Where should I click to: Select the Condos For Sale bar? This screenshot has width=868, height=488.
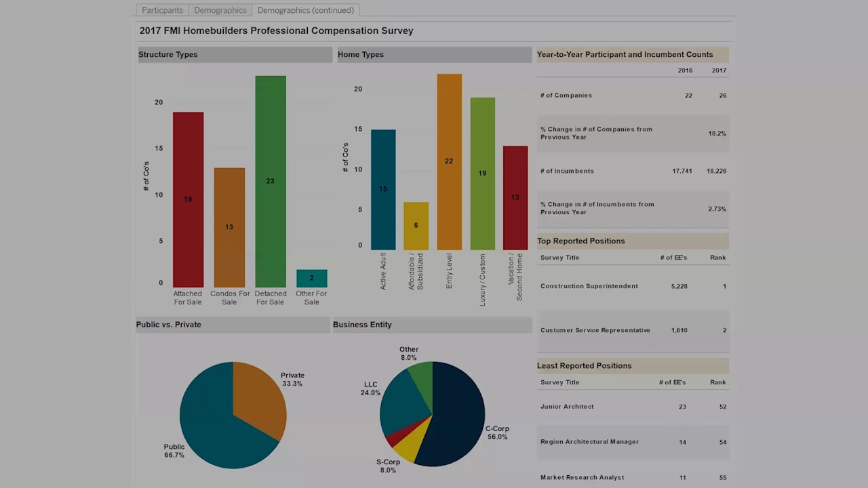[229, 227]
